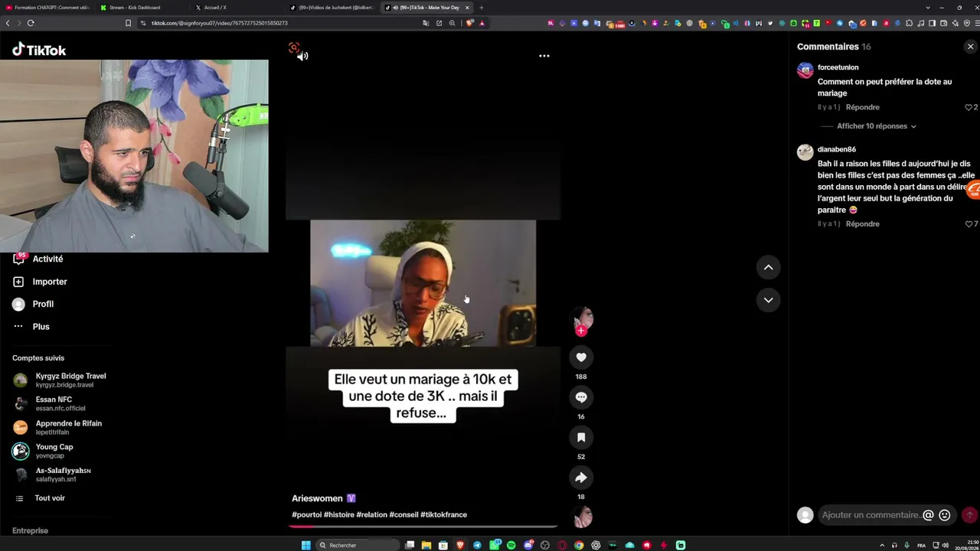The image size is (980, 551).
Task: Open dianaben86's profile from username
Action: click(837, 149)
